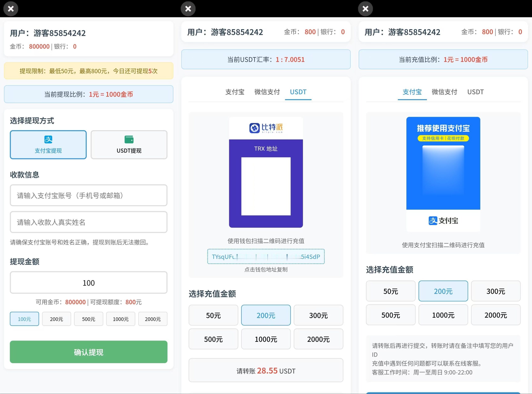Click the withdrawal amount field showing 100
This screenshot has height=394, width=532.
(88, 283)
